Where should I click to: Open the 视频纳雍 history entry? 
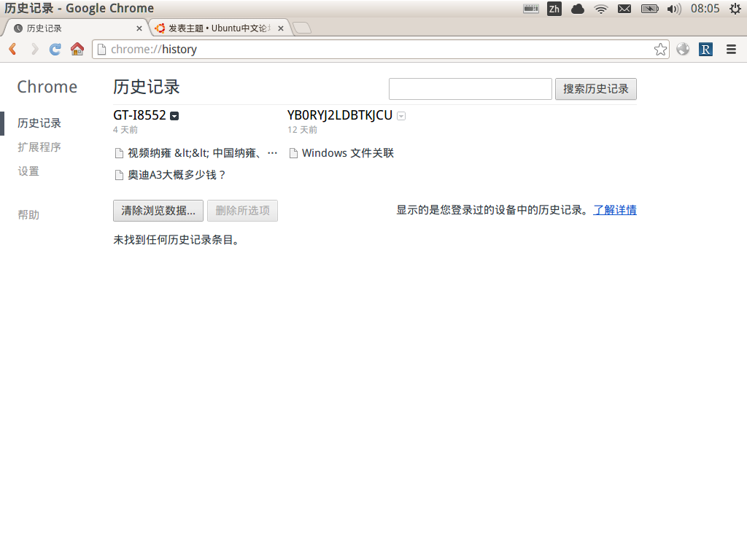[203, 153]
